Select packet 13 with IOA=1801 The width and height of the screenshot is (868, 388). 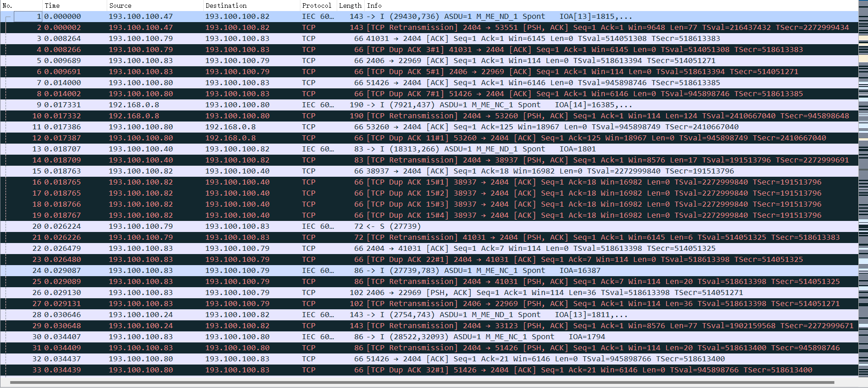pyautogui.click(x=429, y=149)
